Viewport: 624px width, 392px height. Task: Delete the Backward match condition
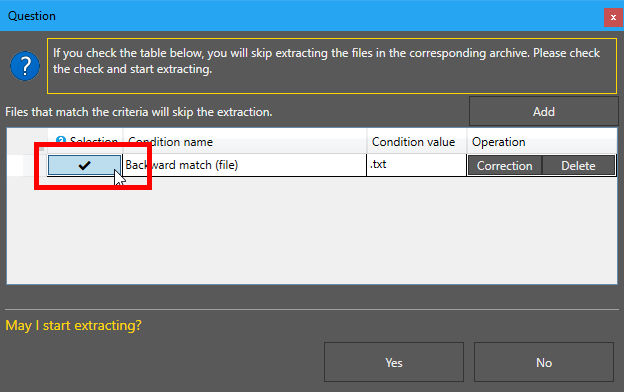pos(578,166)
